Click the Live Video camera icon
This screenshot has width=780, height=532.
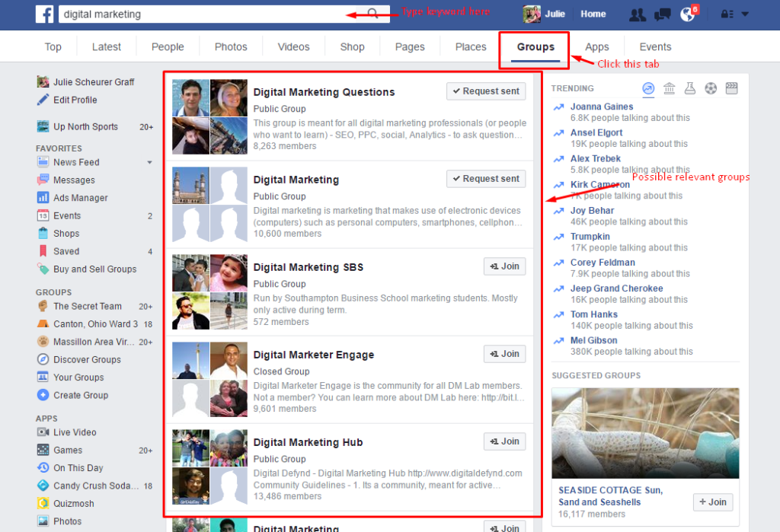tap(43, 432)
